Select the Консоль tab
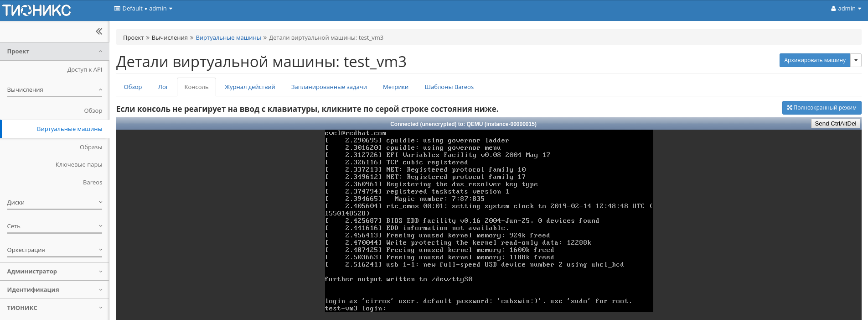The image size is (868, 320). coord(196,87)
